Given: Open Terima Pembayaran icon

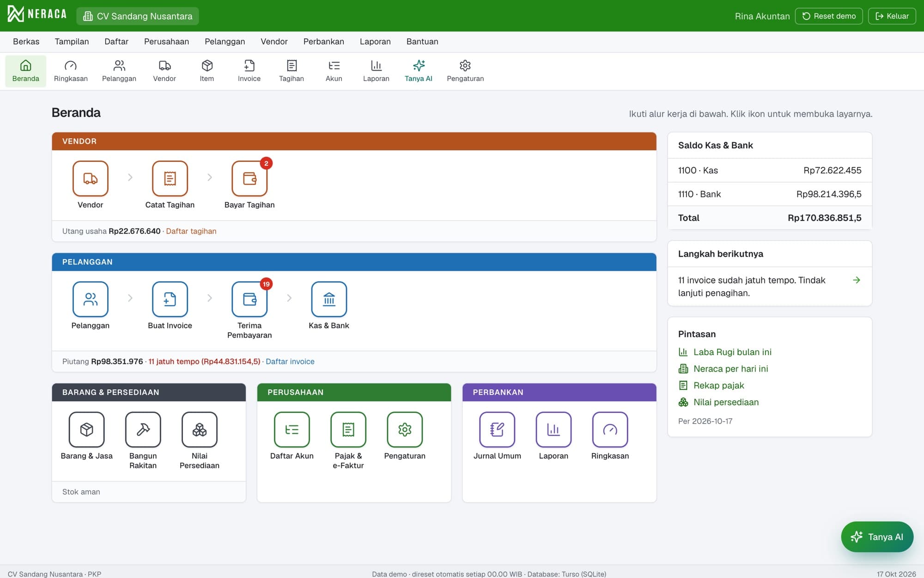Looking at the screenshot, I should point(249,299).
